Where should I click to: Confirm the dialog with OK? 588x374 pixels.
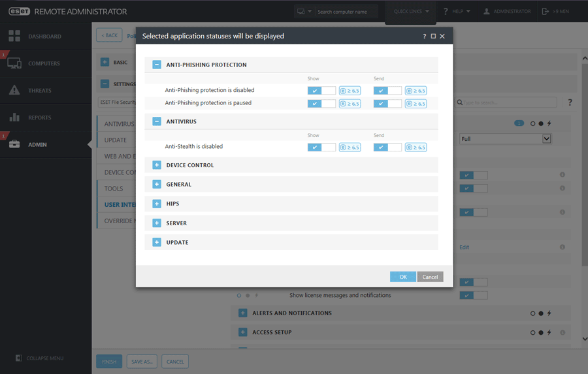click(402, 277)
